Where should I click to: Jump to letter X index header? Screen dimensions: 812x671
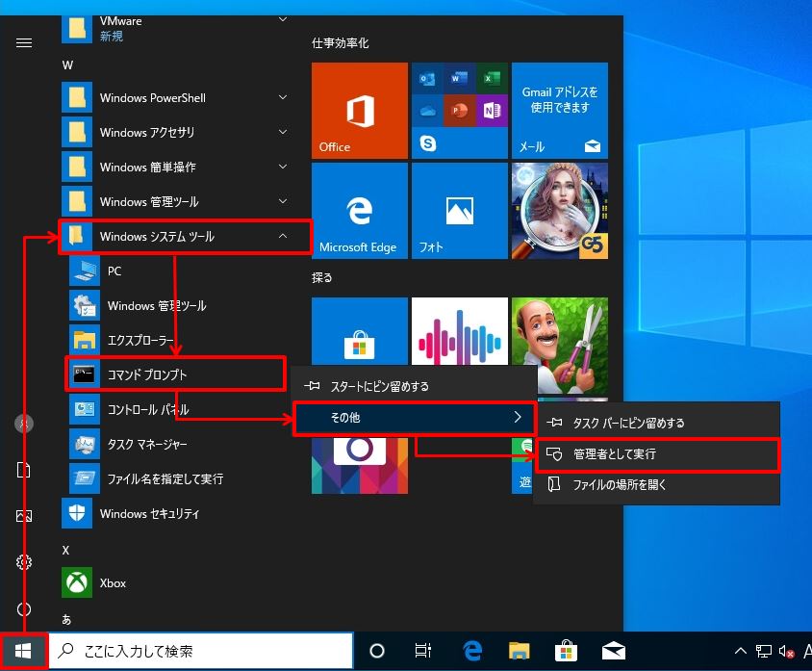(65, 551)
